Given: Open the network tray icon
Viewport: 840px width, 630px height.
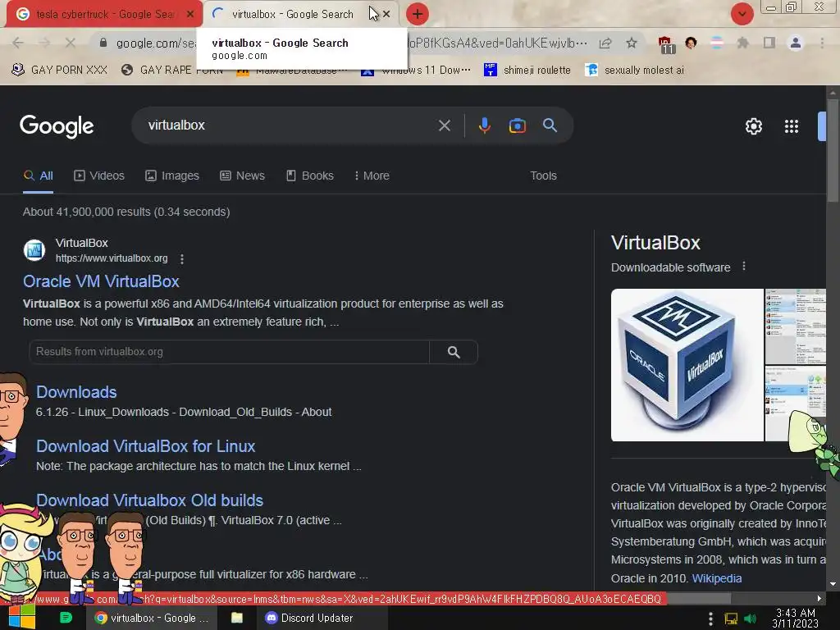Looking at the screenshot, I should point(731,619).
